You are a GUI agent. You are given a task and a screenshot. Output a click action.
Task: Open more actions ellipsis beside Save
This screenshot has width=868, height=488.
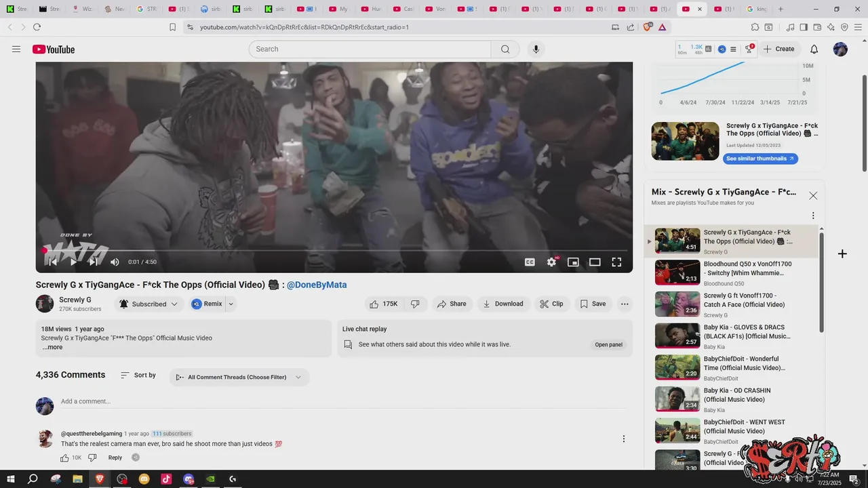[625, 304]
